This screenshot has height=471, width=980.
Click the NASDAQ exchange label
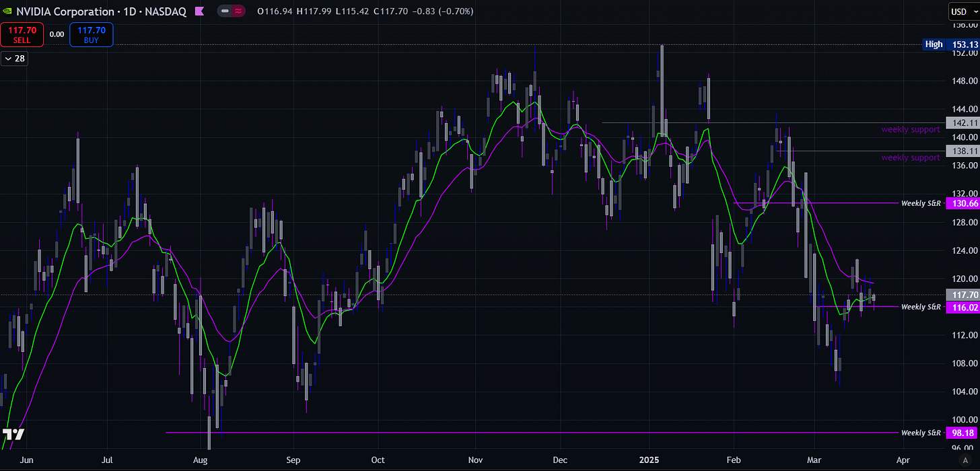click(164, 11)
